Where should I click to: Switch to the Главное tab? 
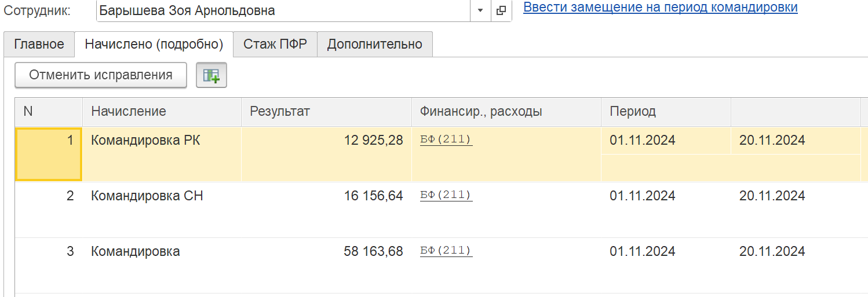[39, 45]
